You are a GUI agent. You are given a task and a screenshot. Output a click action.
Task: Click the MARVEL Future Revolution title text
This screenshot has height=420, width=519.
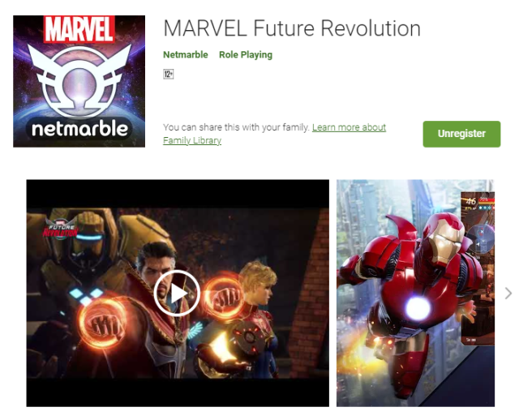coord(292,28)
